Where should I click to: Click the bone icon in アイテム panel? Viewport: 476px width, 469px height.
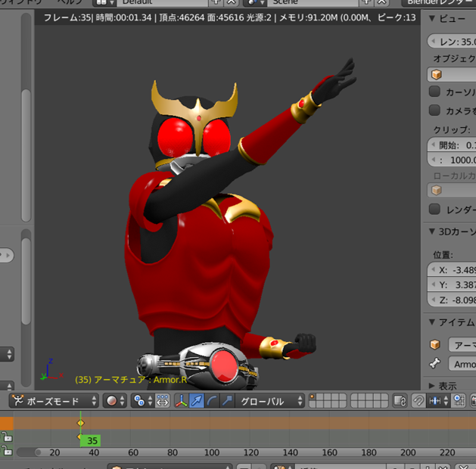pyautogui.click(x=435, y=363)
